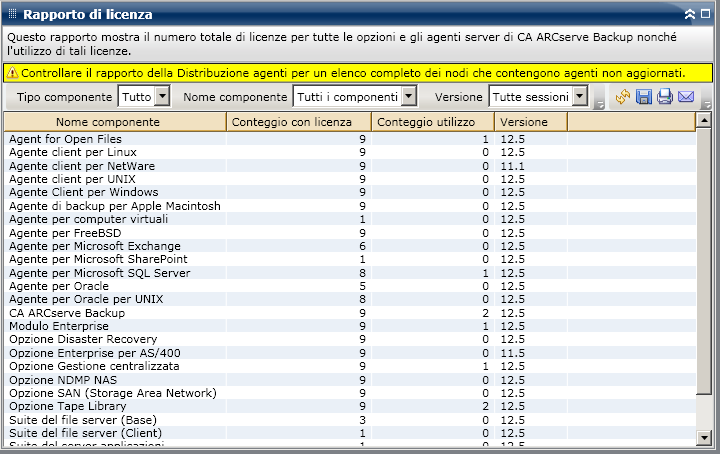Image resolution: width=720 pixels, height=454 pixels.
Task: Select Agente di backup per Apple Macintosh
Action: tap(350, 206)
